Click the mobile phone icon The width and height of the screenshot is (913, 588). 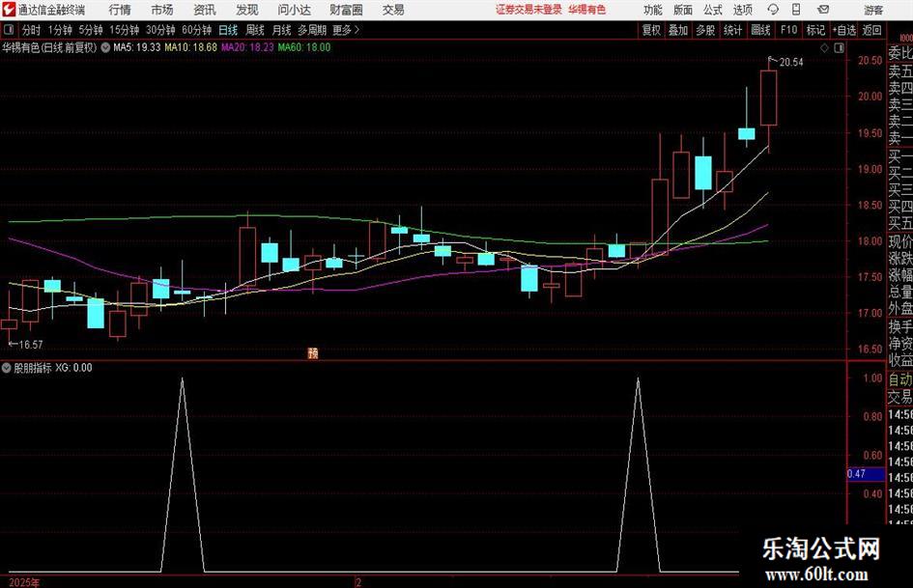point(796,10)
